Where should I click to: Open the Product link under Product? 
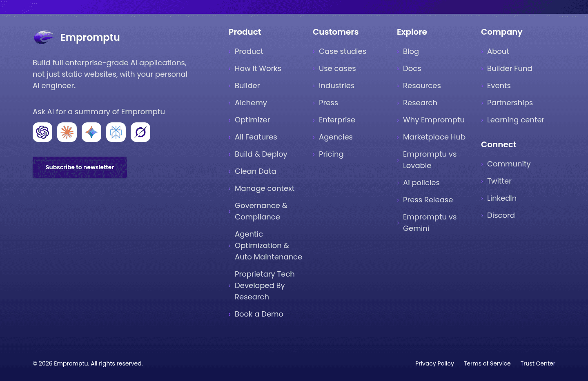coord(249,51)
